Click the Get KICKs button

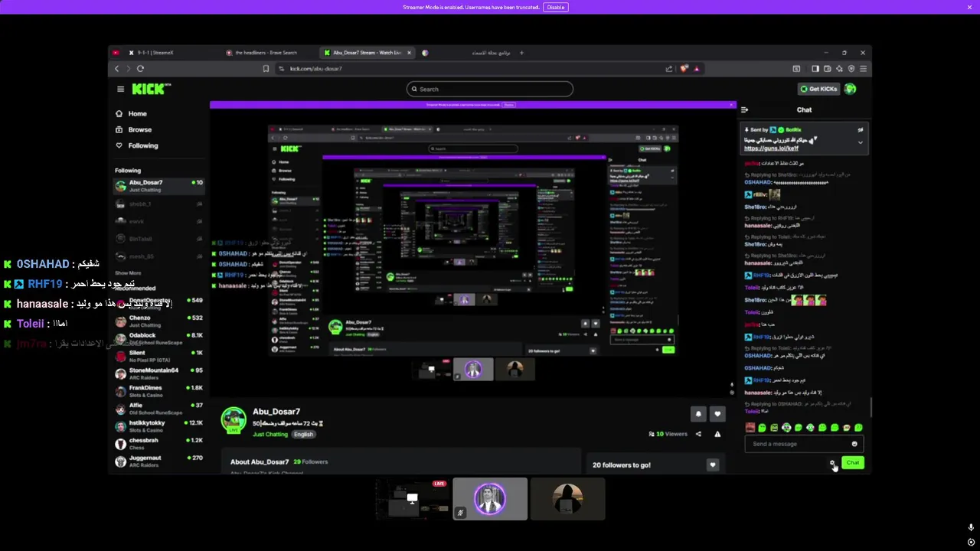tap(818, 89)
